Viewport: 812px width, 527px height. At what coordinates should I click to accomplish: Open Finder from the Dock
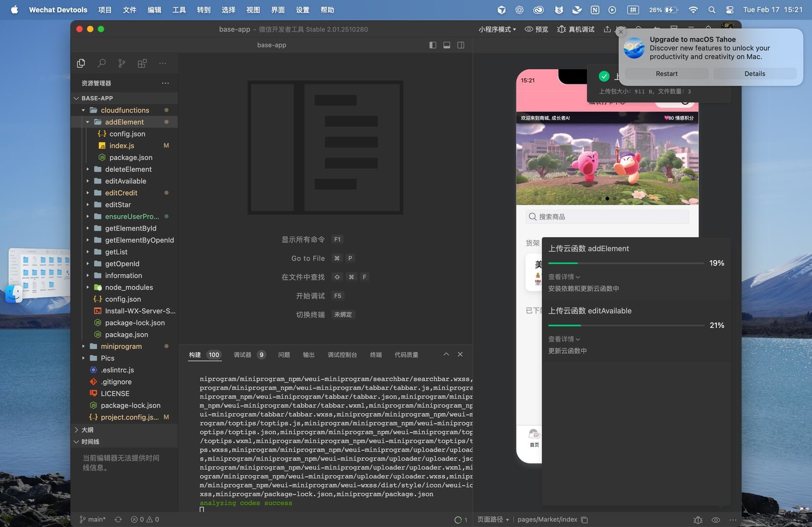tap(14, 294)
